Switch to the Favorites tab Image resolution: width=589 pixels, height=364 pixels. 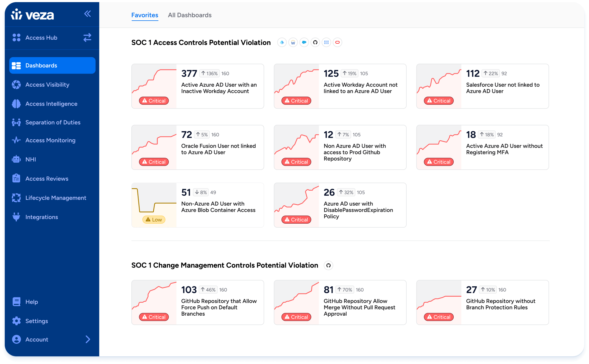pos(145,15)
